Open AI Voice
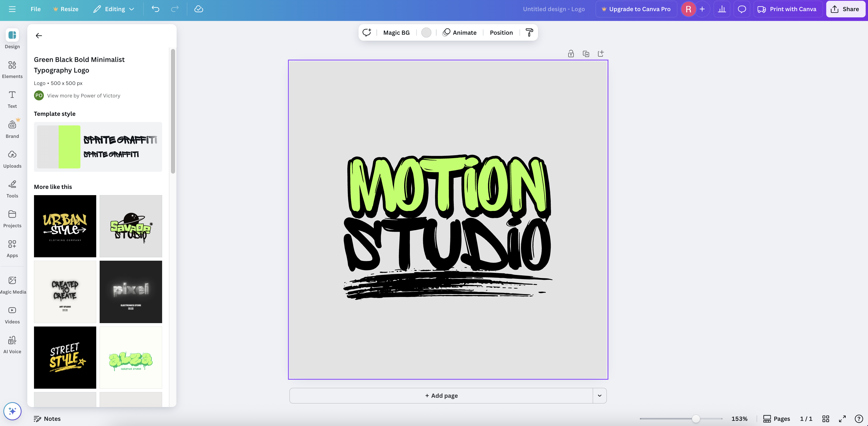868x426 pixels. 12,345
